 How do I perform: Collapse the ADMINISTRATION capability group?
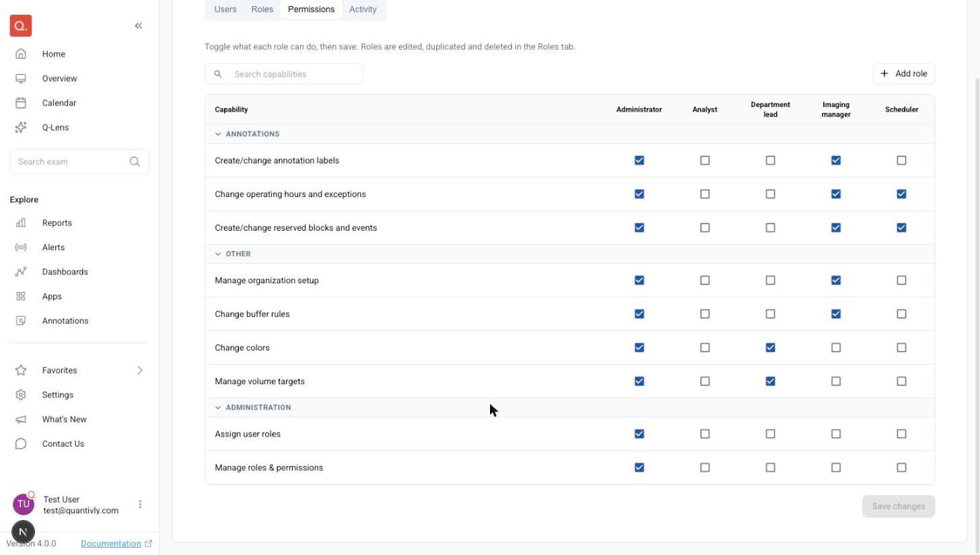pyautogui.click(x=218, y=408)
